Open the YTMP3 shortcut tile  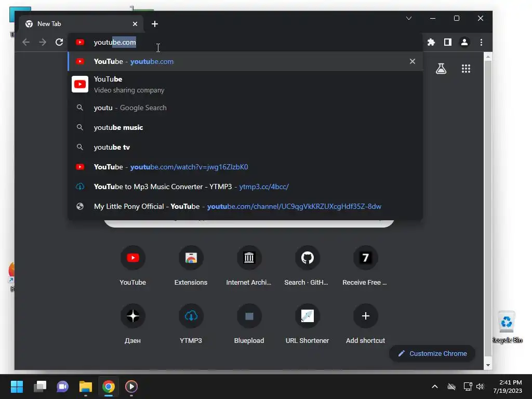pos(191,324)
